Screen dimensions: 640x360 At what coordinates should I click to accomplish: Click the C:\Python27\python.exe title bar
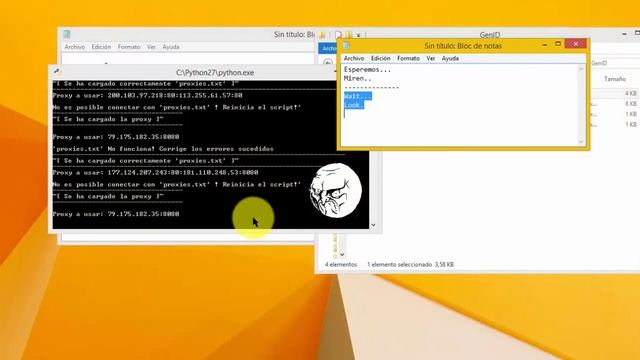click(215, 73)
